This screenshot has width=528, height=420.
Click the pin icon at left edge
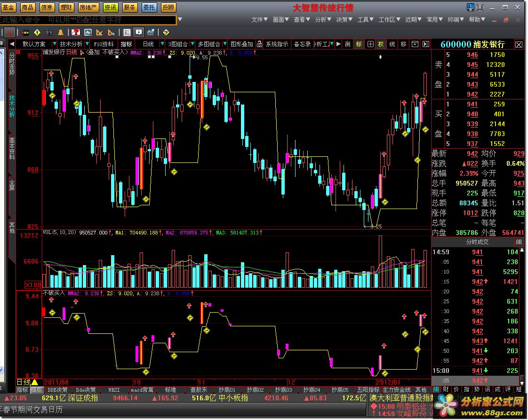coord(2,44)
